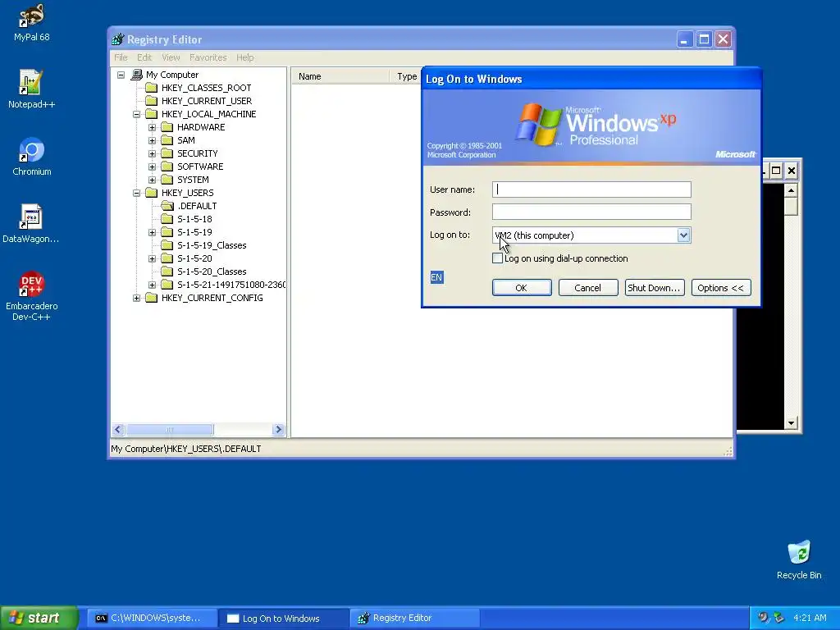Expand the S-1-5-20 key
The height and width of the screenshot is (630, 840).
[x=152, y=258]
